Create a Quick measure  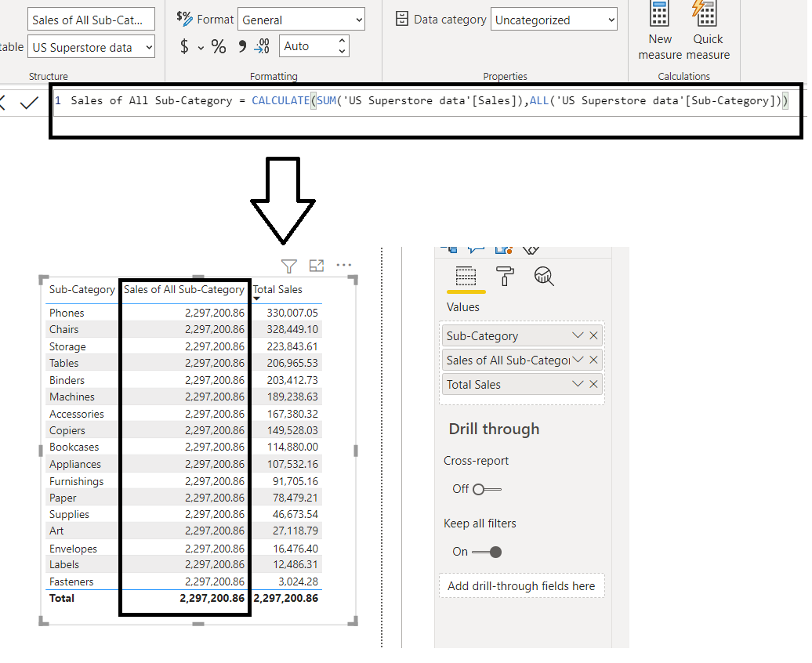tap(708, 31)
